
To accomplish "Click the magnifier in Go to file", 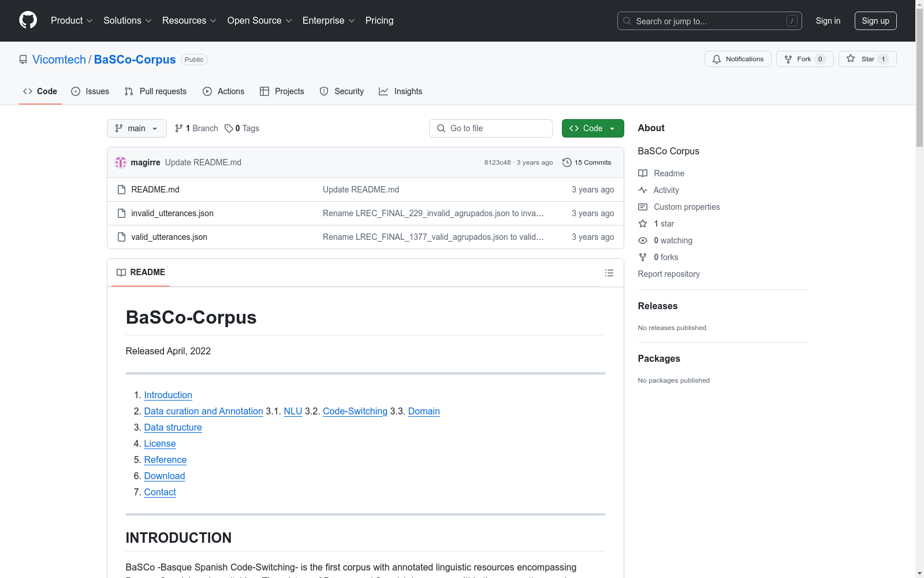I will 441,128.
